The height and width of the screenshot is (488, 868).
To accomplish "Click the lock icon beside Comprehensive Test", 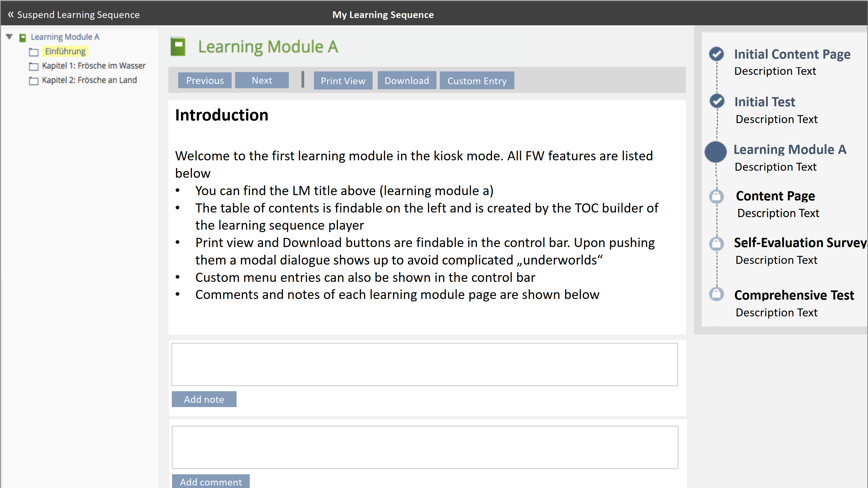I will pos(716,294).
